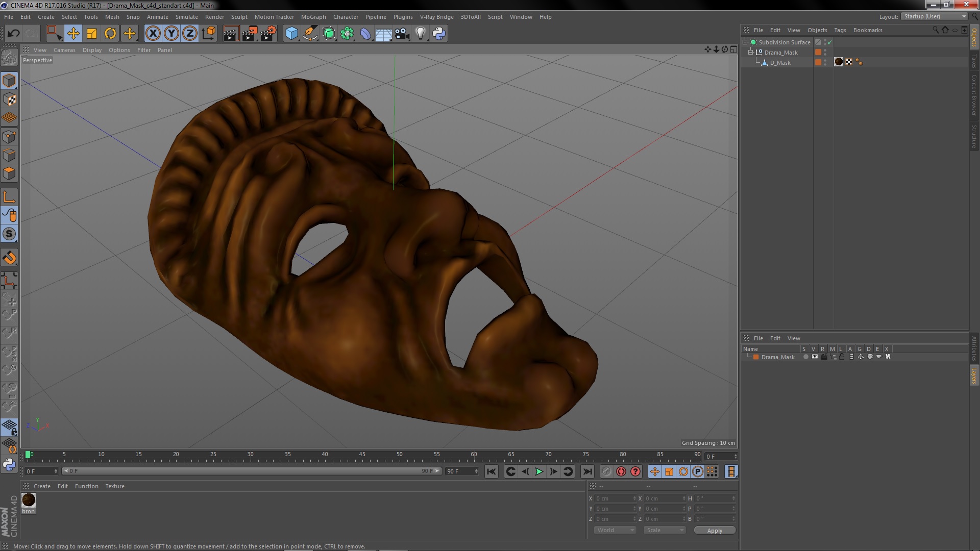The height and width of the screenshot is (551, 980).
Task: Select the Live Selection tool
Action: point(54,34)
